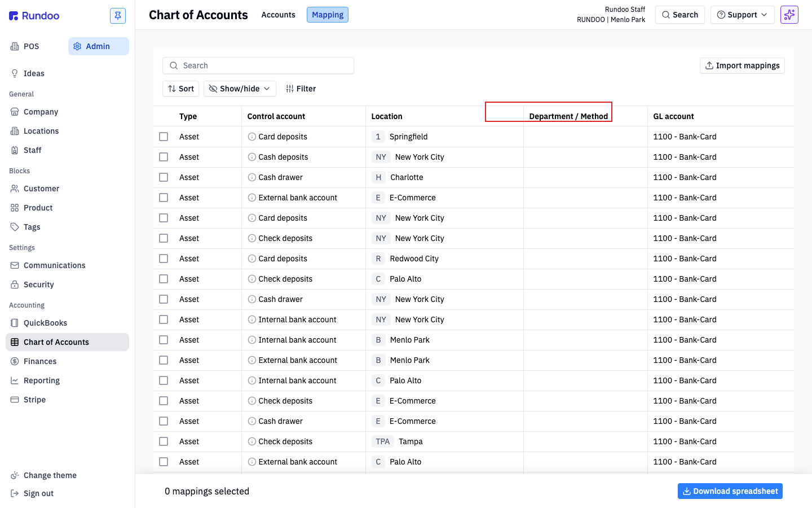Viewport: 812px width, 508px height.
Task: Check the Cash deposits New York City row
Action: (x=164, y=157)
